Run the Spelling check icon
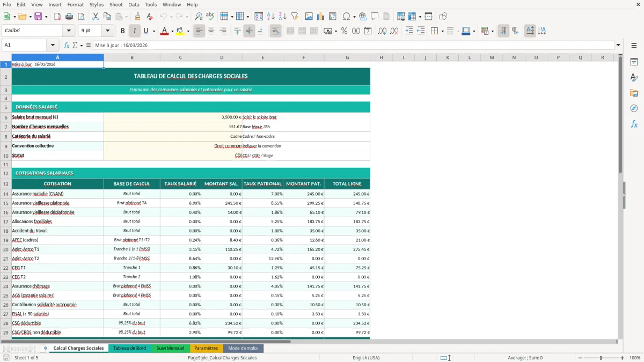The height and width of the screenshot is (362, 644). (x=210, y=17)
